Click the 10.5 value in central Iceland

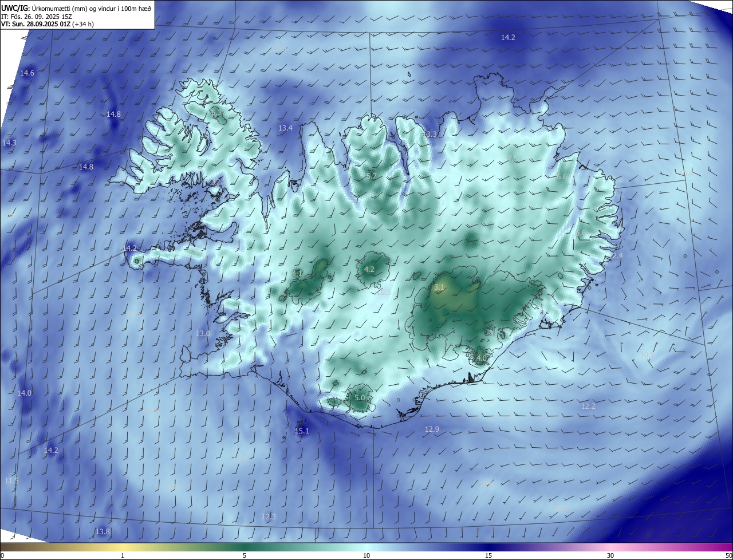pyautogui.click(x=384, y=292)
